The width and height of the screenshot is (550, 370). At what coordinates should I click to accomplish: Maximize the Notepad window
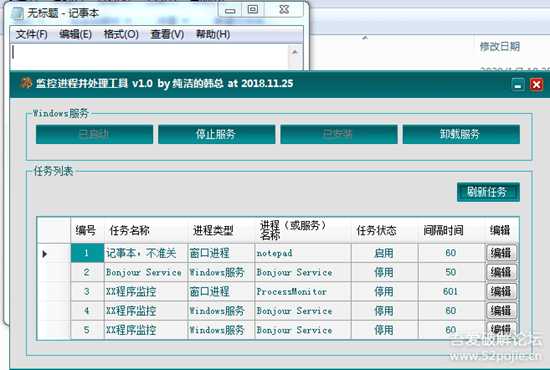(x=253, y=10)
